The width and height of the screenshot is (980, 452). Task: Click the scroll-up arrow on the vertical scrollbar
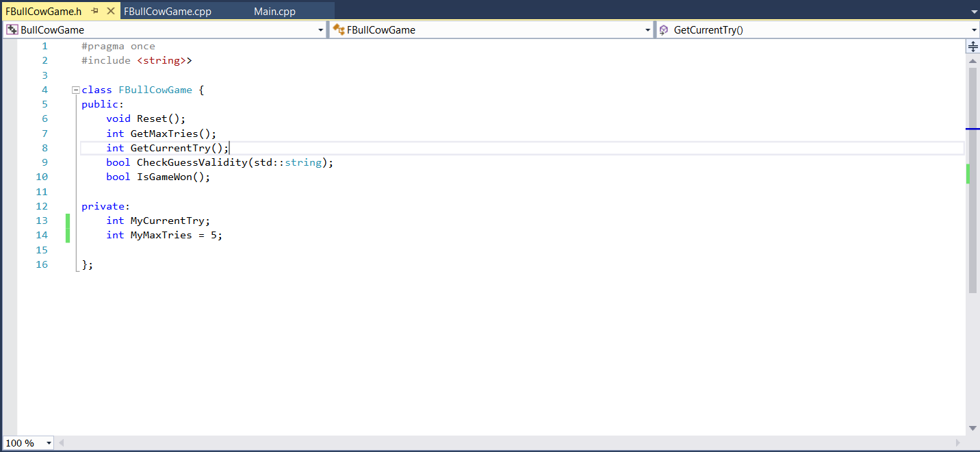point(973,60)
